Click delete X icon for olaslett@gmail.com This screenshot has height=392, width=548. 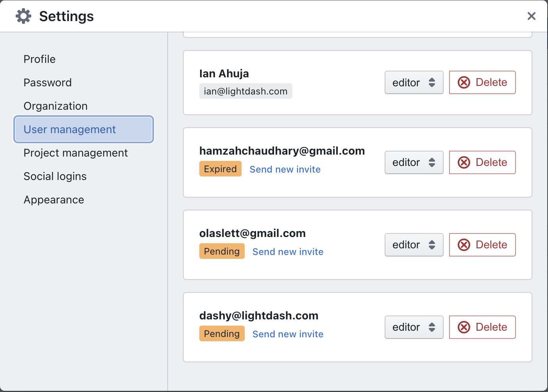[464, 245]
